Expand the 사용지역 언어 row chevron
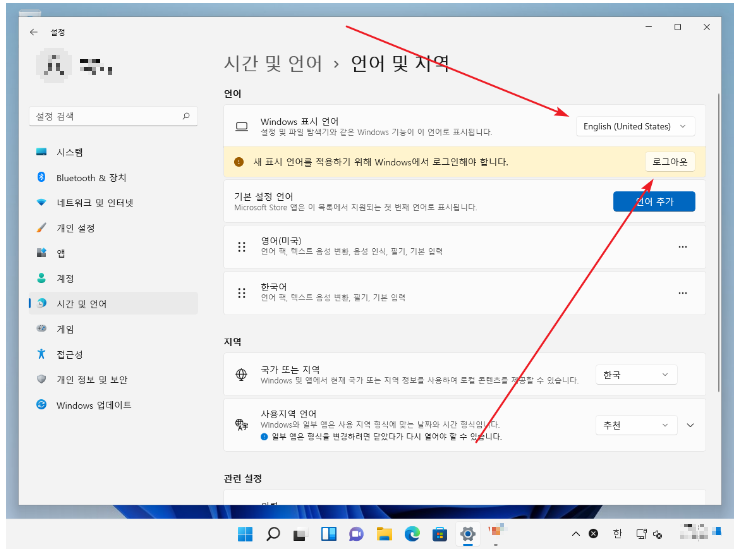The image size is (738, 551). 690,425
